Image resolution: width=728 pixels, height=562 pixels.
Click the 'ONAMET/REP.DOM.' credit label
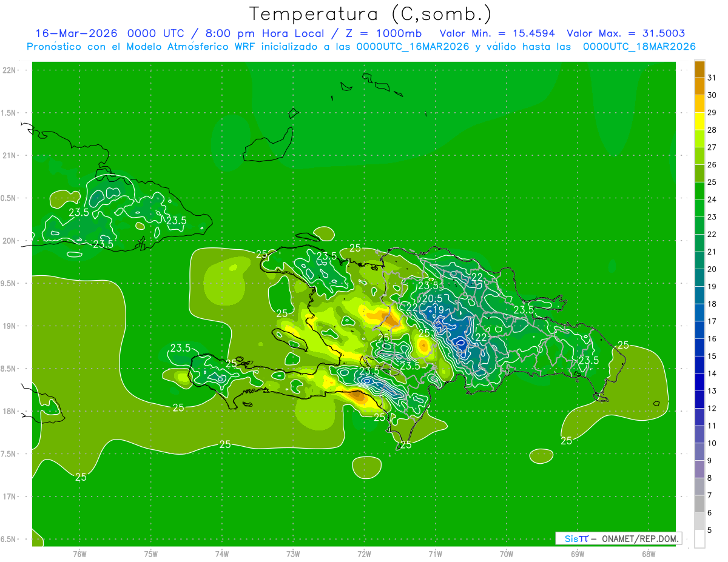click(x=640, y=538)
